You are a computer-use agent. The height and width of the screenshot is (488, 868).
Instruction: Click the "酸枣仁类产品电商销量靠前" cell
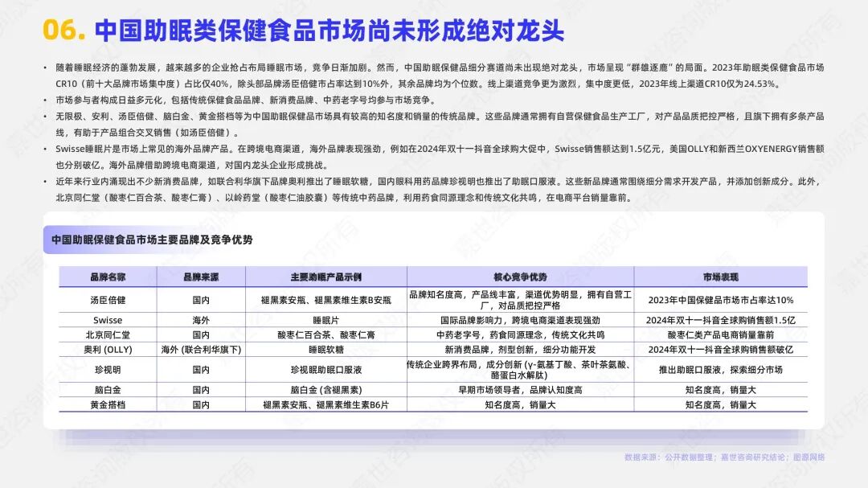click(721, 335)
